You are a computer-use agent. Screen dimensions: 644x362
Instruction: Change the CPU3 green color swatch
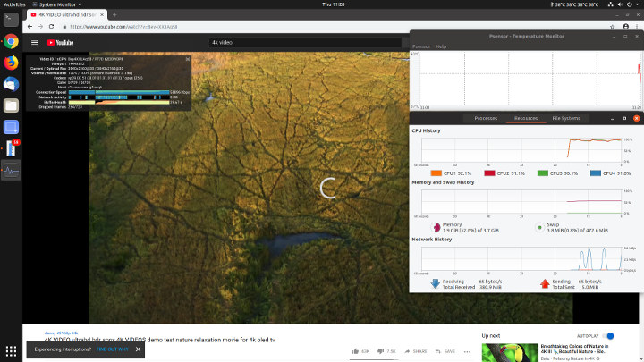(x=543, y=173)
